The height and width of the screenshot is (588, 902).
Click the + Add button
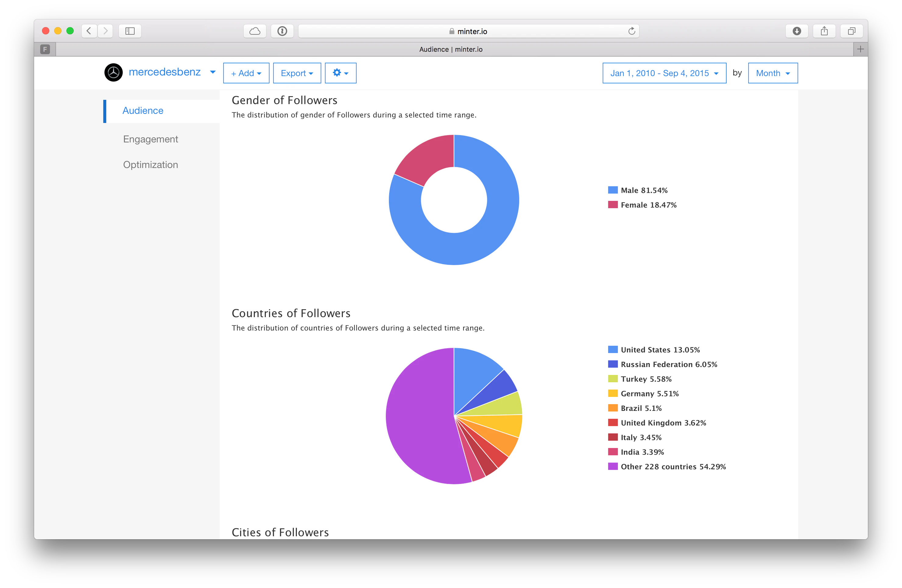pos(246,73)
